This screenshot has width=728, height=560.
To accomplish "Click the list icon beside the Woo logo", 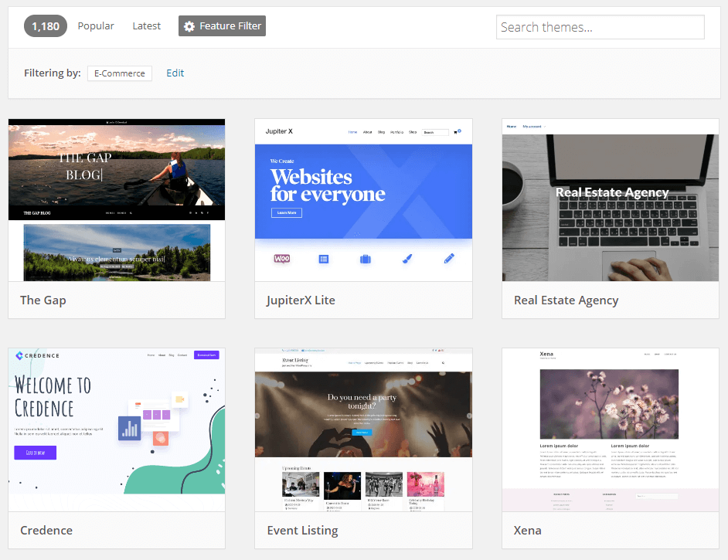I will [x=324, y=260].
